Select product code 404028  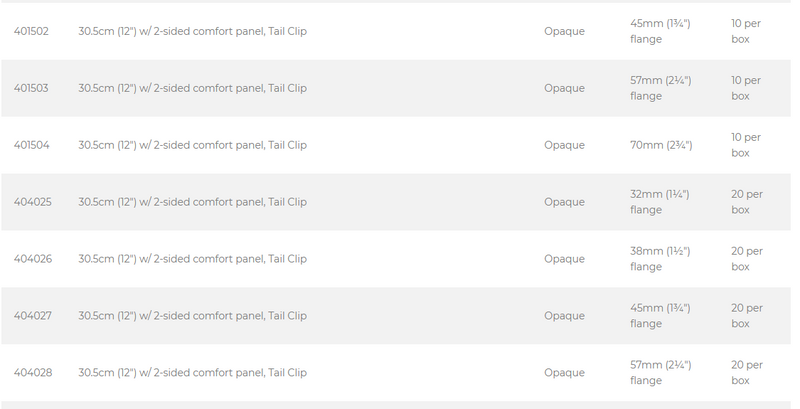click(33, 372)
